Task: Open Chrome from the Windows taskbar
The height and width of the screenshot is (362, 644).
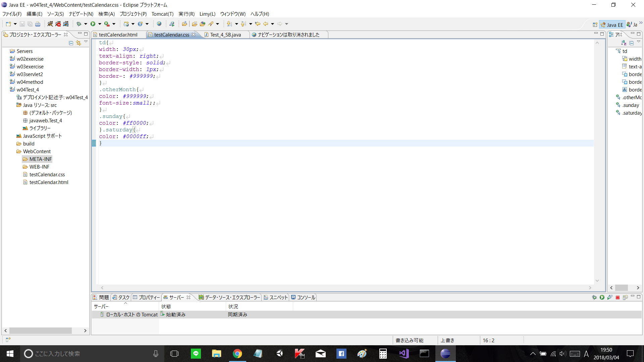Action: 237,354
